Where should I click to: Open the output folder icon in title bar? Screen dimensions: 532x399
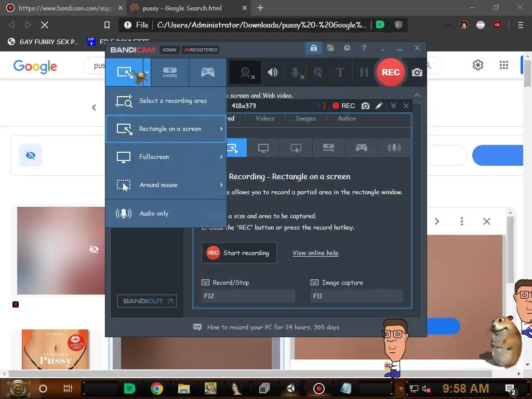pyautogui.click(x=330, y=48)
